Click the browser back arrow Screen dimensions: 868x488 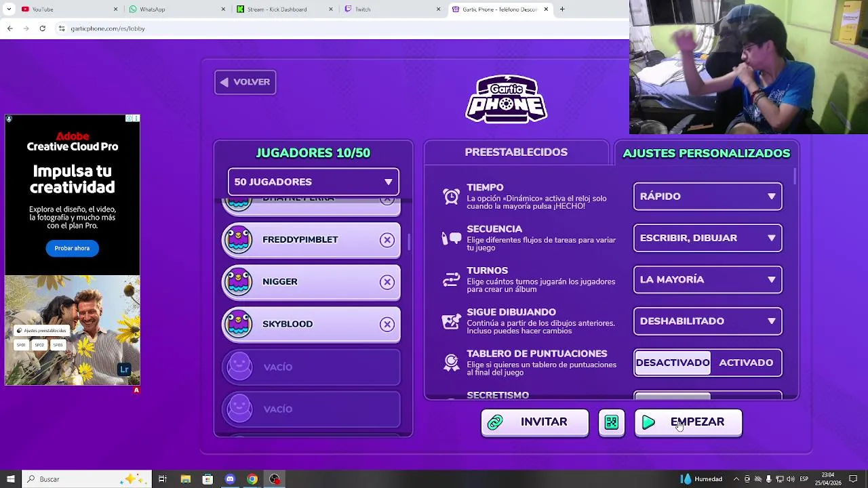[x=9, y=28]
